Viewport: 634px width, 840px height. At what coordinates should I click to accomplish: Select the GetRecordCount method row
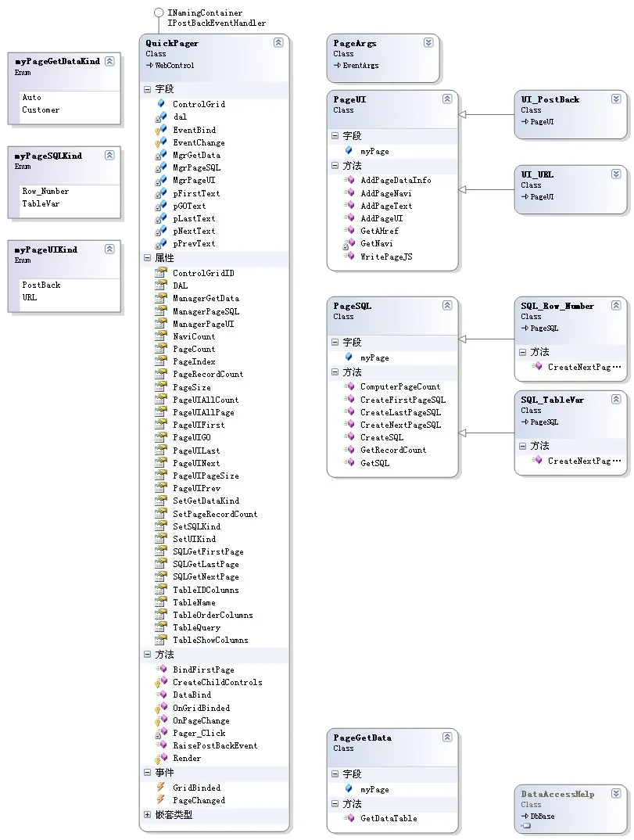click(x=393, y=450)
